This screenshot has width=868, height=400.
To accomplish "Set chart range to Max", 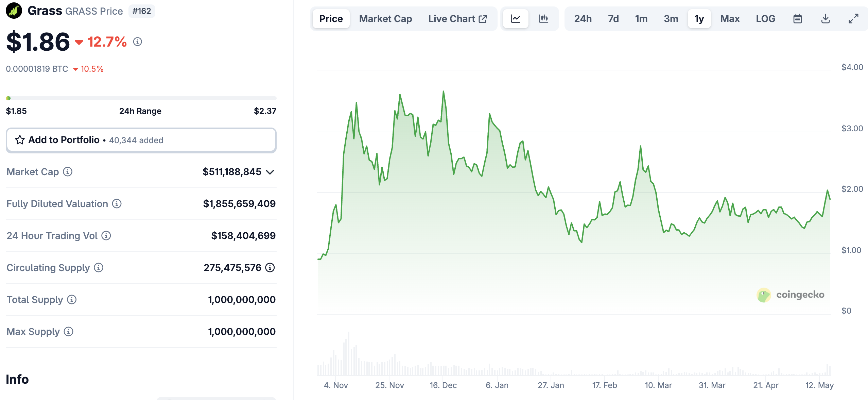I will pyautogui.click(x=730, y=19).
